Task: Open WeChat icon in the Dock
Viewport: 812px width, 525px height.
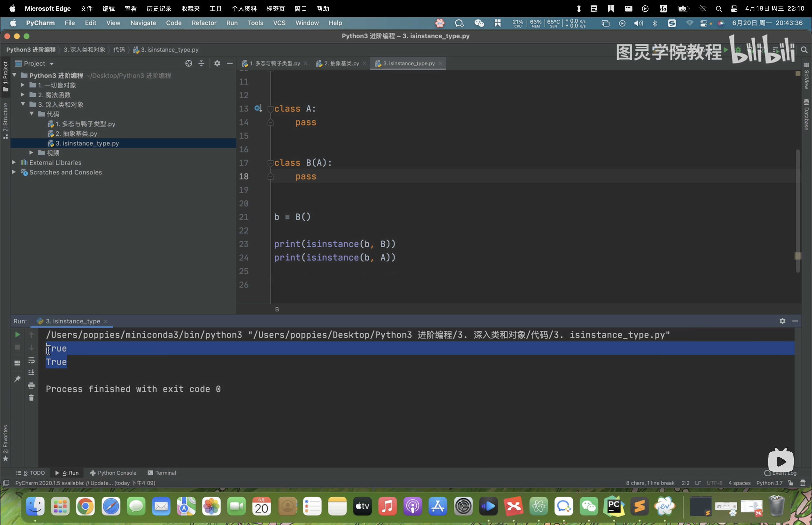Action: point(589,506)
